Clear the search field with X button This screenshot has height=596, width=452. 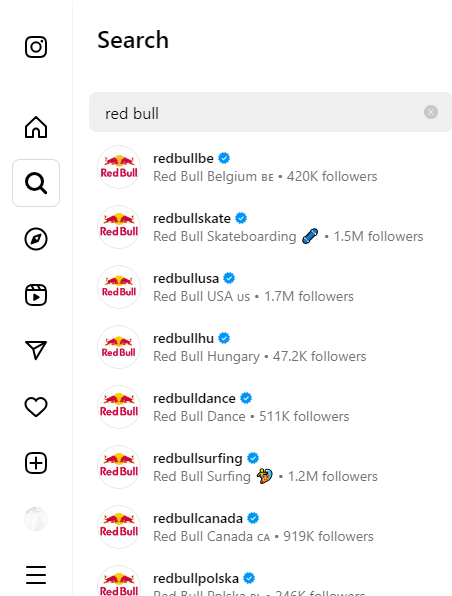(431, 112)
